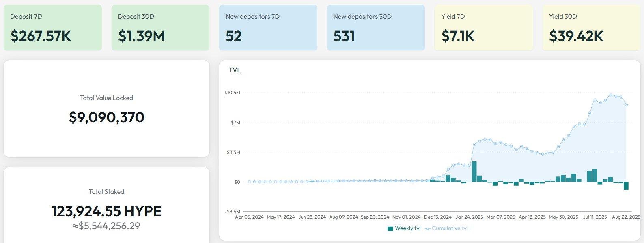Screen dimensions: 644x243
Task: Click the "Deposit 7D" card label
Action: (x=26, y=17)
